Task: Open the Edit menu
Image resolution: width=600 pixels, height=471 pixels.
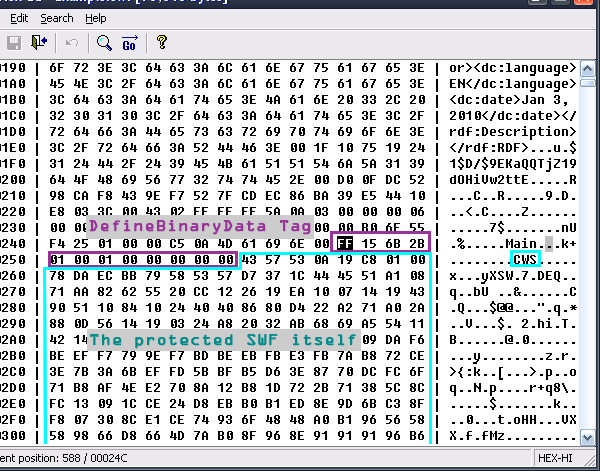Action: click(19, 18)
